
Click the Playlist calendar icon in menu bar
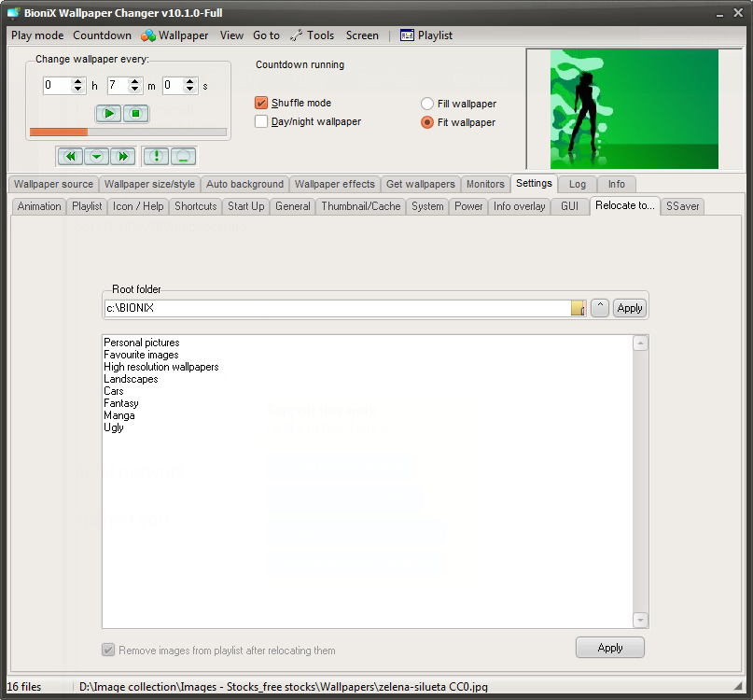click(x=407, y=35)
